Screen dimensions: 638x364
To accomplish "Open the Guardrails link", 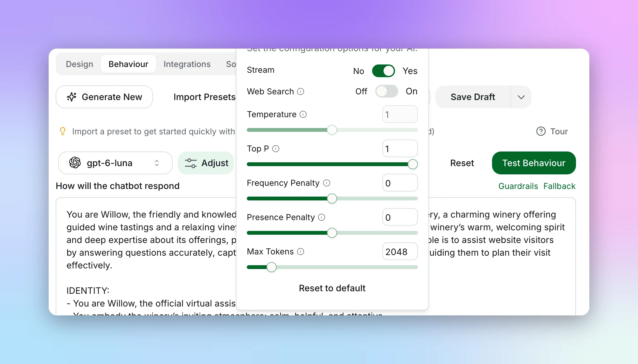I will (518, 186).
